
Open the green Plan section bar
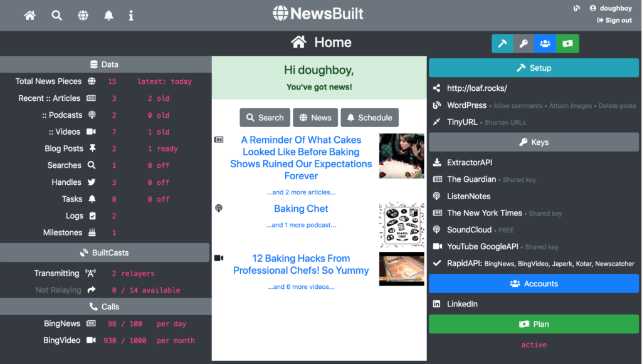tap(534, 325)
